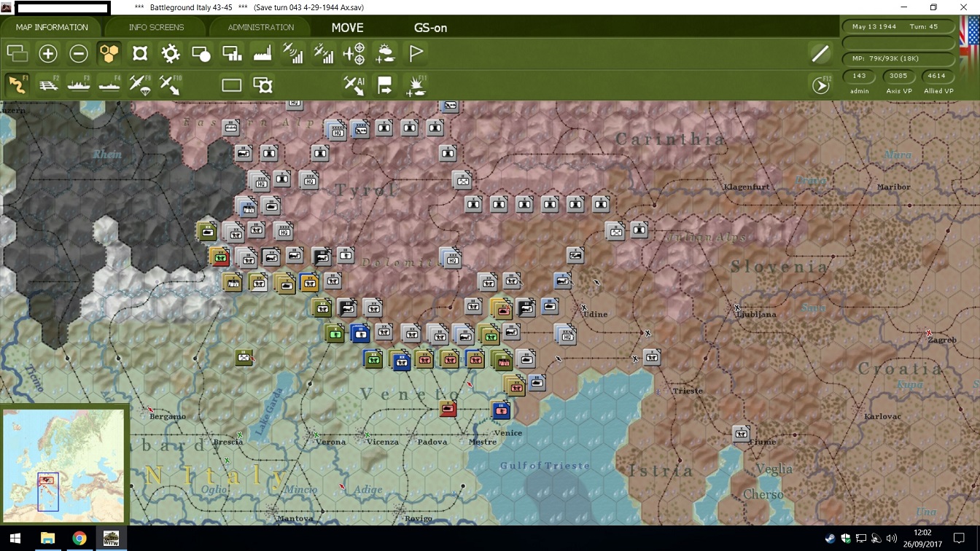The height and width of the screenshot is (551, 980).
Task: Click the Zagreb city label
Action: coord(941,340)
